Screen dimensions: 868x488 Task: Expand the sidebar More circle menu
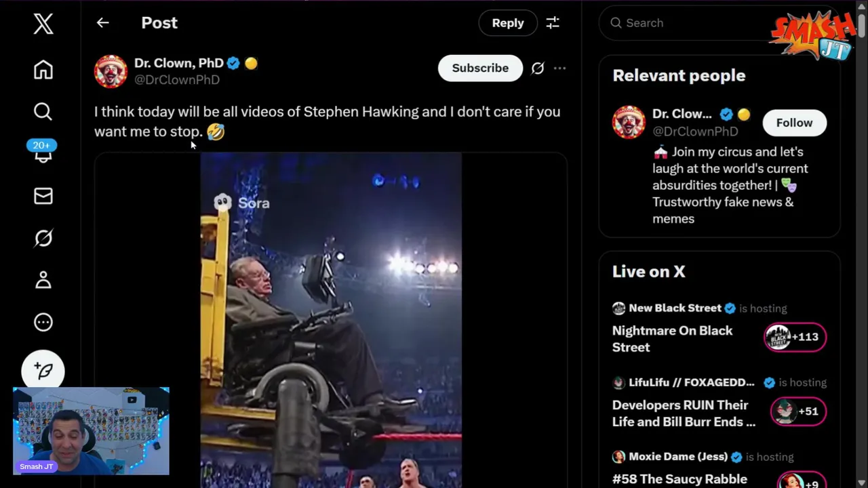coord(43,322)
